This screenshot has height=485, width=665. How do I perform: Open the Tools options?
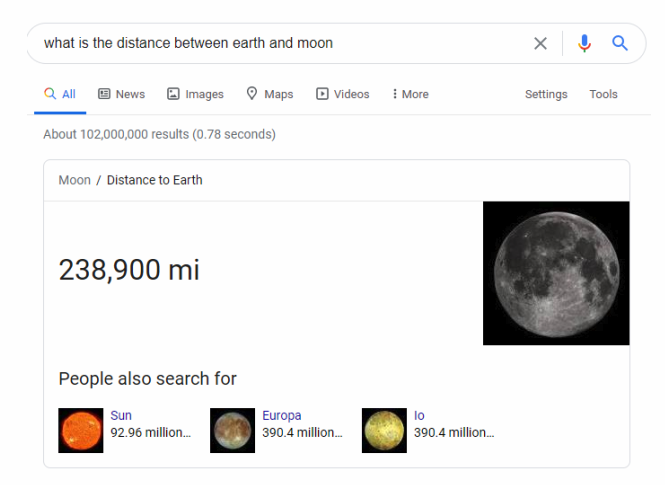tap(603, 94)
